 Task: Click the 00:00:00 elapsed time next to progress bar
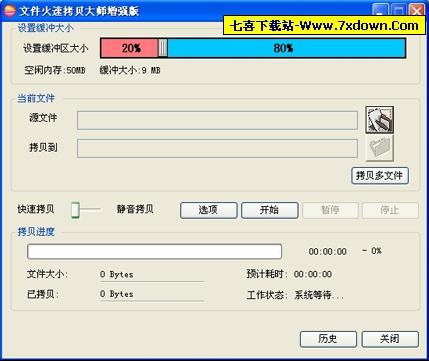point(328,251)
